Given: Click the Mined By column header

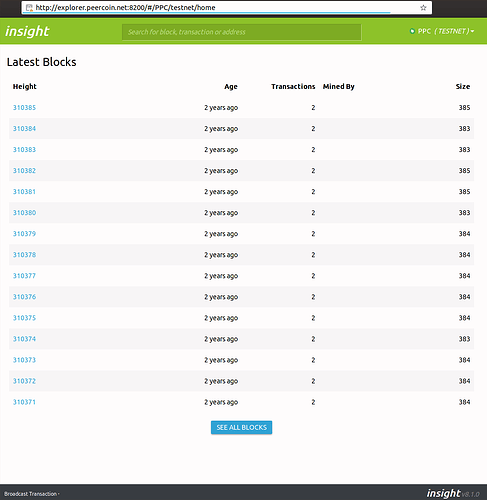Looking at the screenshot, I should coord(338,87).
